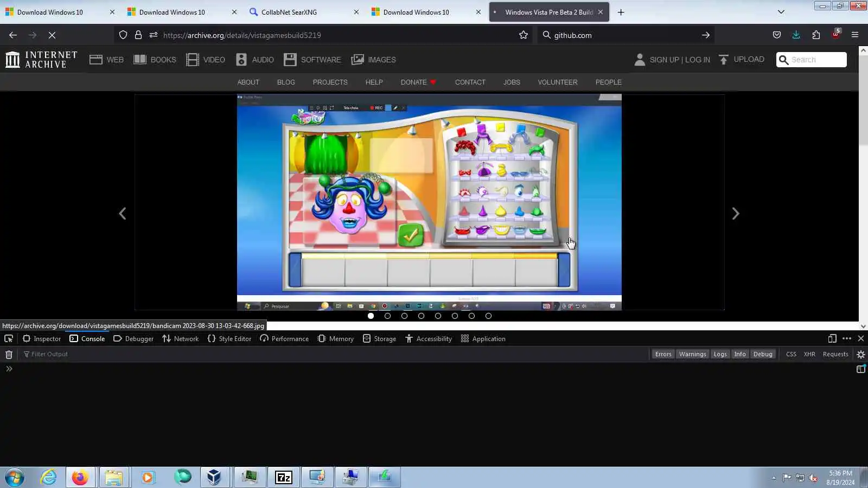Open VirtualBox from the taskbar

(x=214, y=477)
